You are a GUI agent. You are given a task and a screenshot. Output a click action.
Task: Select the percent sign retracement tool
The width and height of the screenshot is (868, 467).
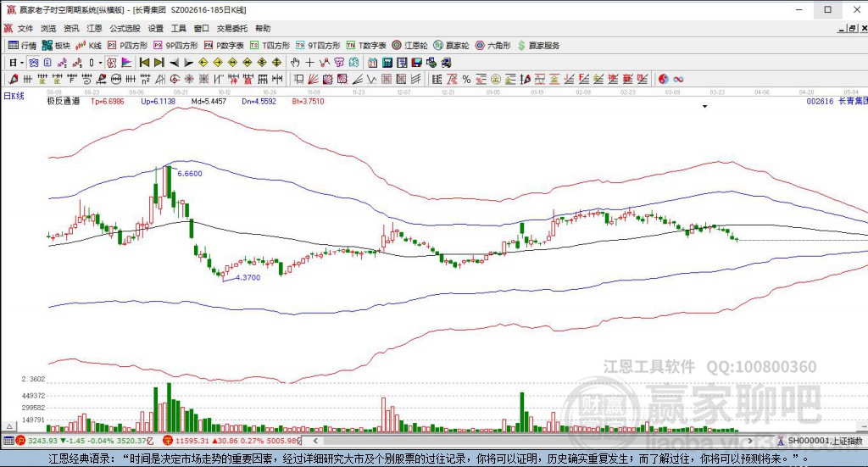coord(466,79)
